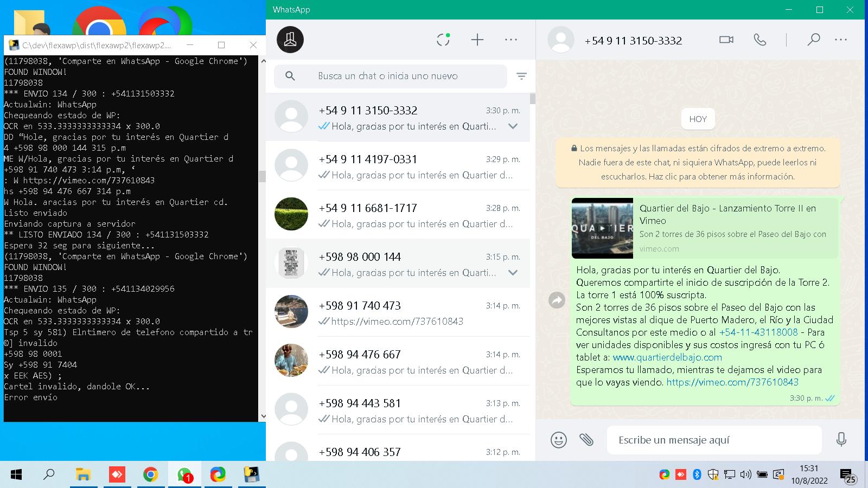Switch to Chrome in taskbar
This screenshot has width=868, height=488.
(150, 475)
